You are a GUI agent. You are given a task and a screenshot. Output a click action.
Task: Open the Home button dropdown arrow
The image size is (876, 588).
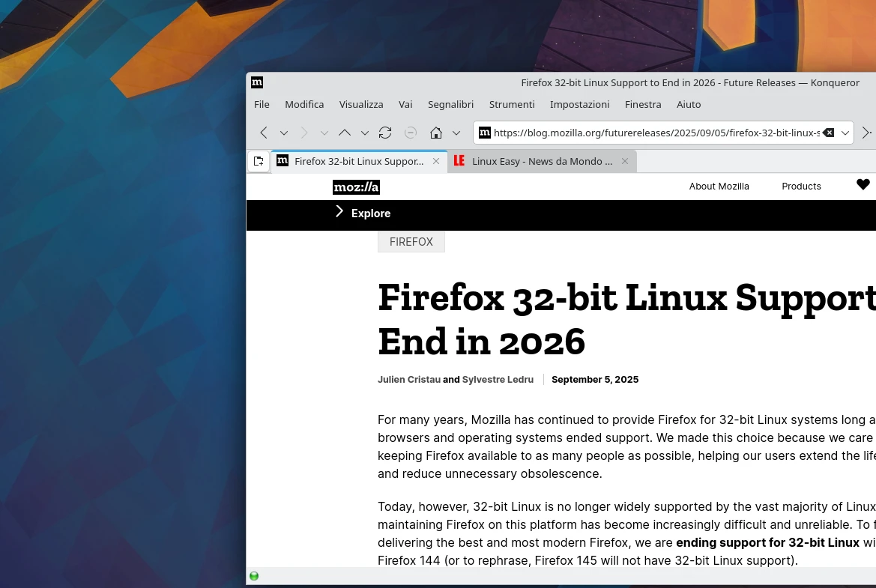[456, 133]
